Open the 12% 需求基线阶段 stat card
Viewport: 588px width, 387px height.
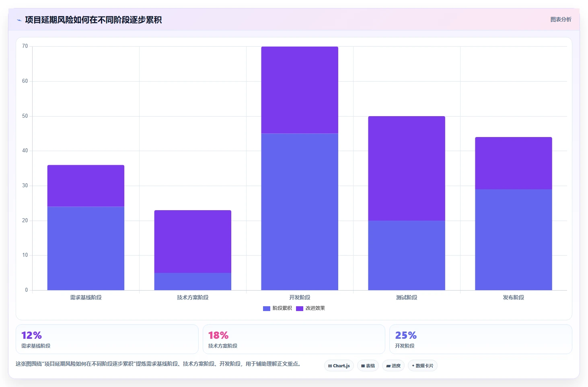[107, 339]
